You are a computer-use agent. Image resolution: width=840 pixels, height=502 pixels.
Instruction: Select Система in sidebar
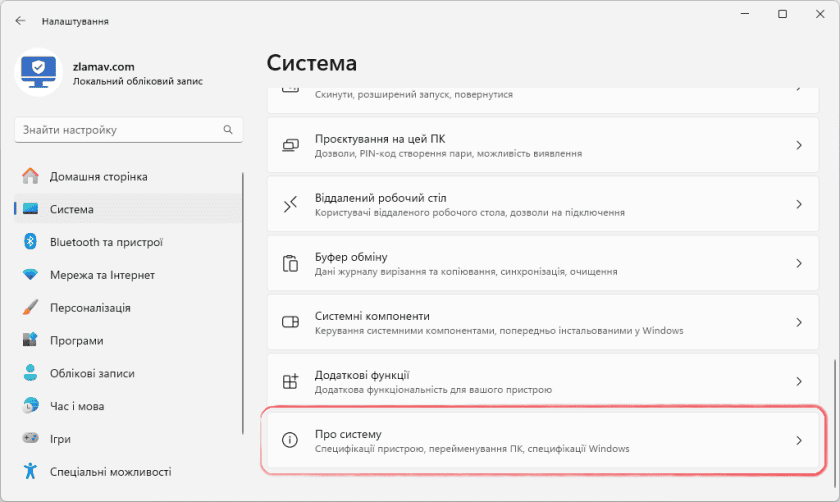(128, 209)
